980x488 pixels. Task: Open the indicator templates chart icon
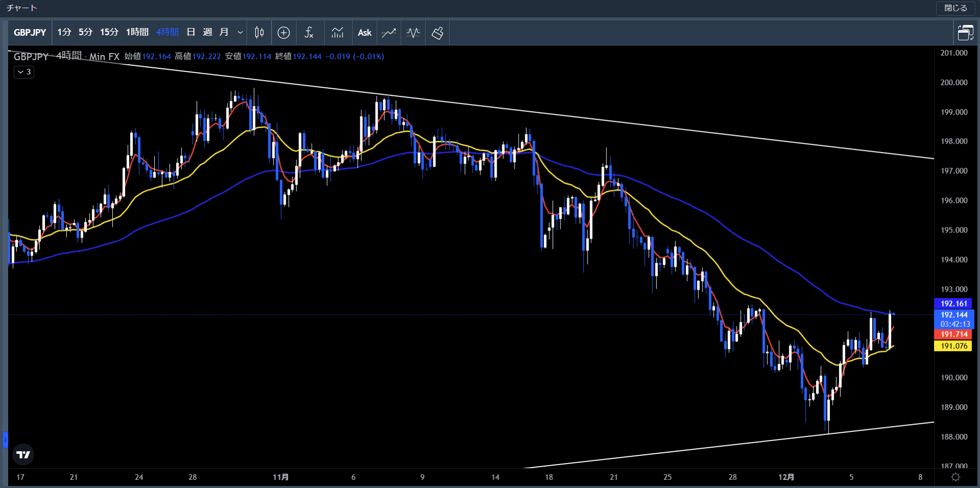coord(337,33)
